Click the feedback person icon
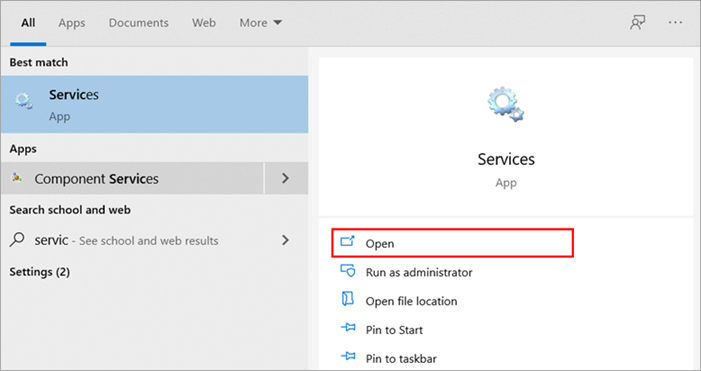 (x=638, y=22)
